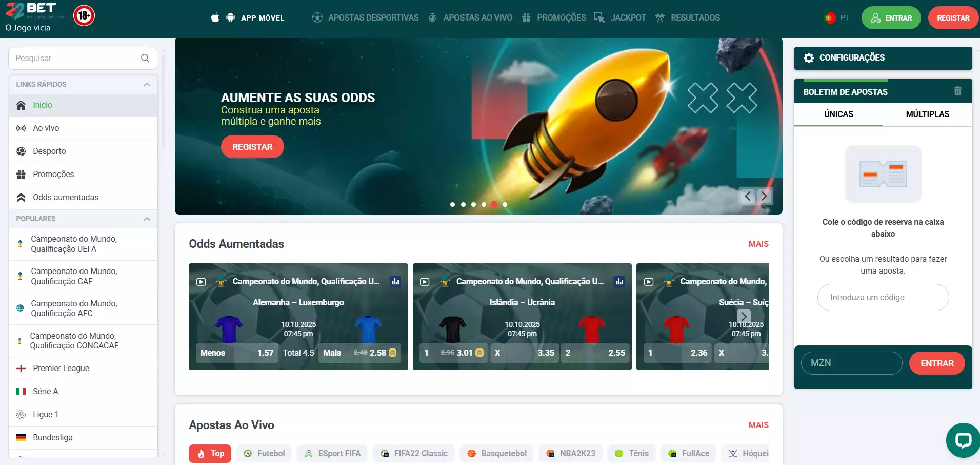The image size is (980, 465).
Task: Select the Futebol live betting filter
Action: [x=265, y=454]
